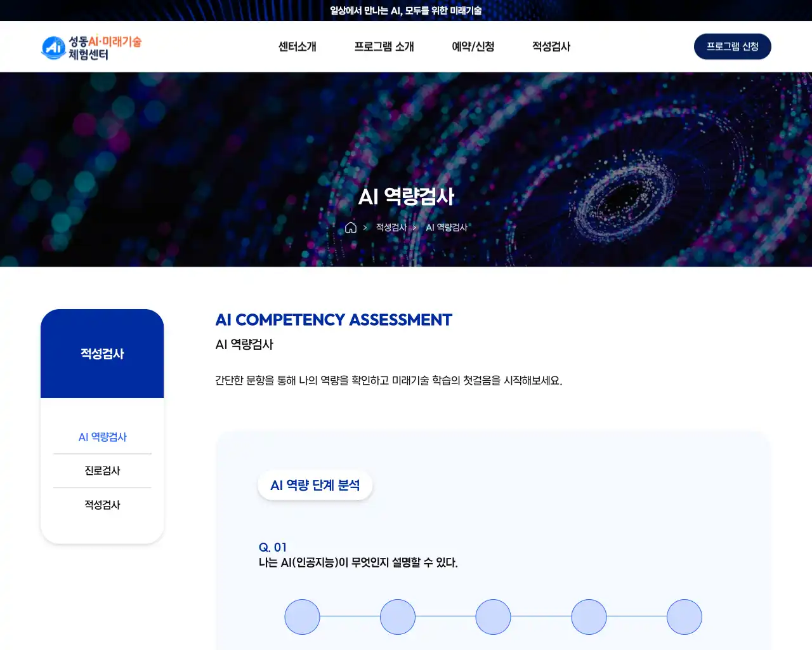Choose middle answer circle for Q. 01
This screenshot has height=650, width=812.
(x=493, y=617)
